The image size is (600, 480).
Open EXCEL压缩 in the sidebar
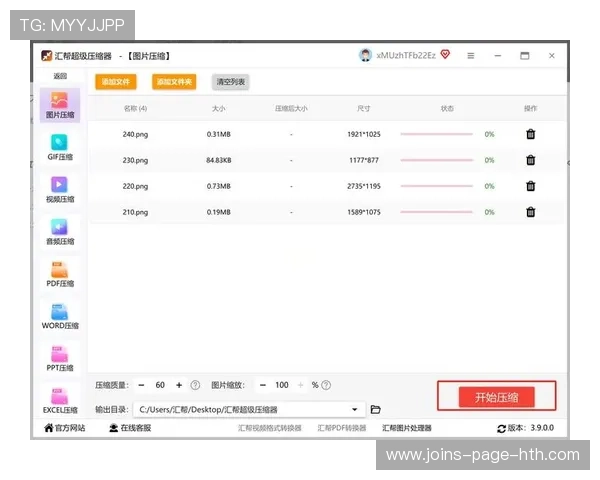click(60, 400)
